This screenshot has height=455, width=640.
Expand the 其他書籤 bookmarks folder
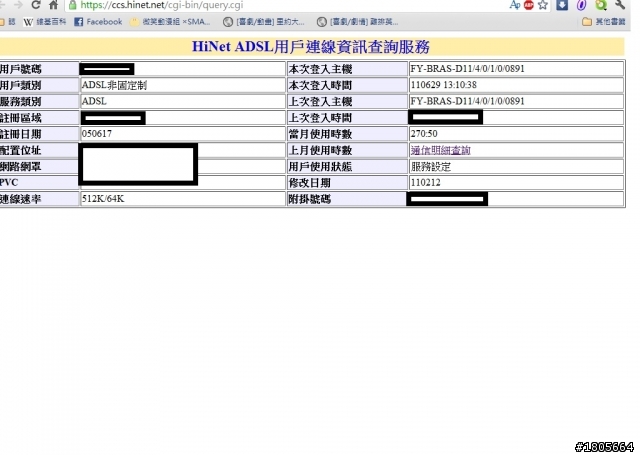pos(604,22)
